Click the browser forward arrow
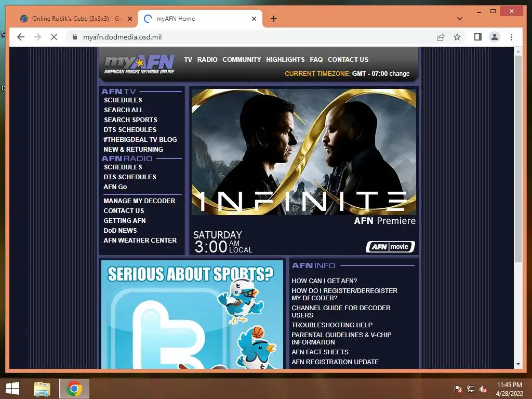This screenshot has height=399, width=532. click(x=37, y=37)
